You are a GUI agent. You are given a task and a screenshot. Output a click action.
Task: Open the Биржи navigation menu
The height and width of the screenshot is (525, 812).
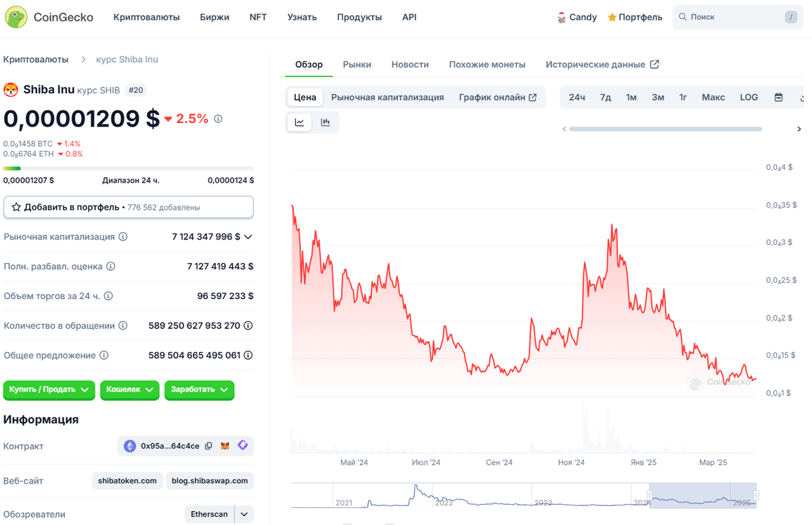pyautogui.click(x=215, y=18)
